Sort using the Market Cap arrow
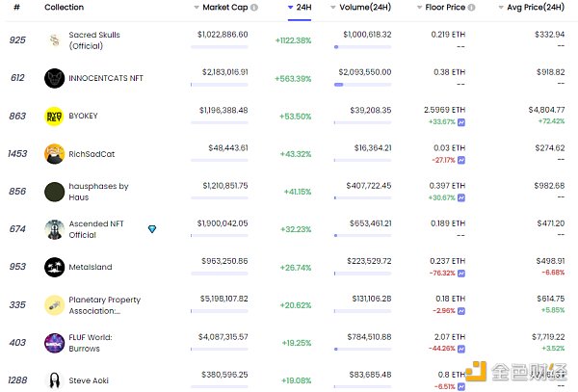The width and height of the screenshot is (578, 392). (x=196, y=7)
